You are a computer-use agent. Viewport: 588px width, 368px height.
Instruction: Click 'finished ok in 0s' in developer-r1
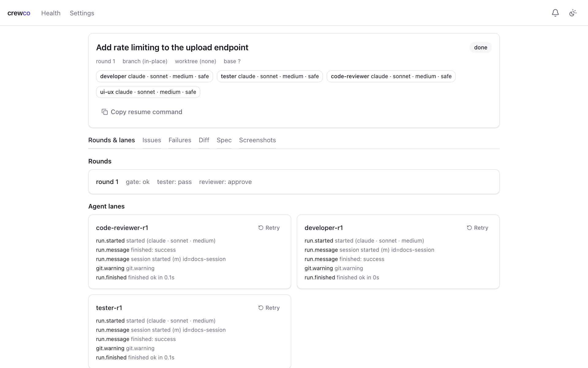[x=358, y=278]
